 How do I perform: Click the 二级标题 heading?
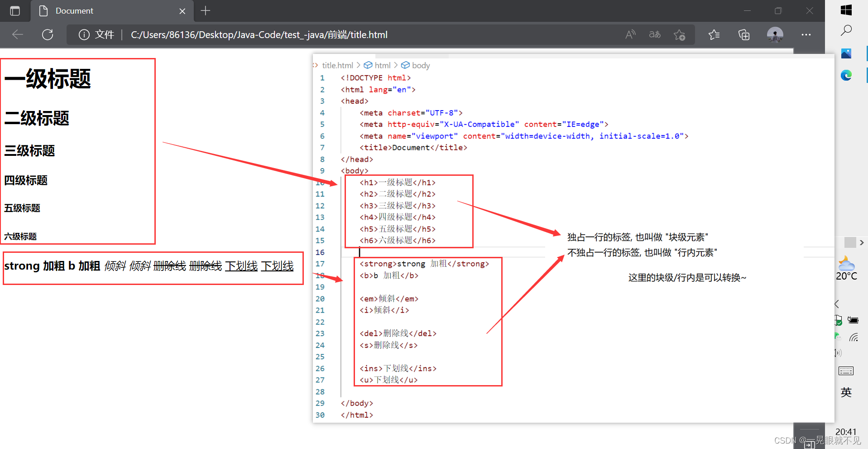(x=37, y=118)
